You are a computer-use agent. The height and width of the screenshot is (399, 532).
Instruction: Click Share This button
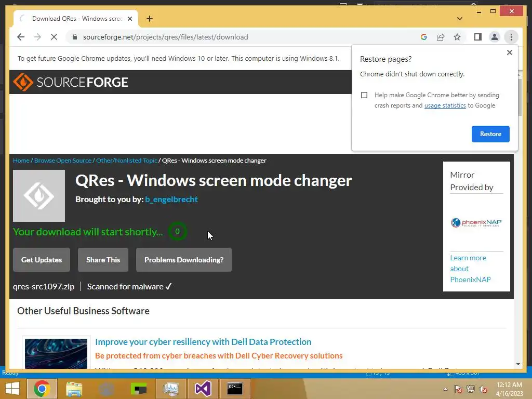(x=103, y=260)
